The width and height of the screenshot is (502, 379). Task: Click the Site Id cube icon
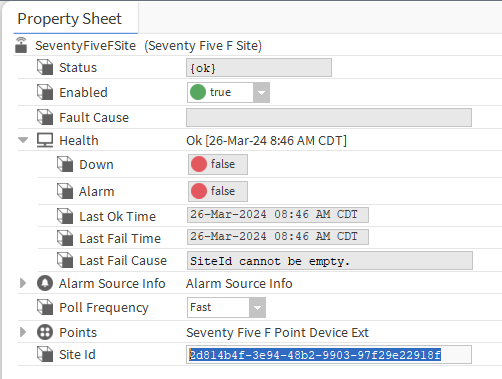coord(45,354)
